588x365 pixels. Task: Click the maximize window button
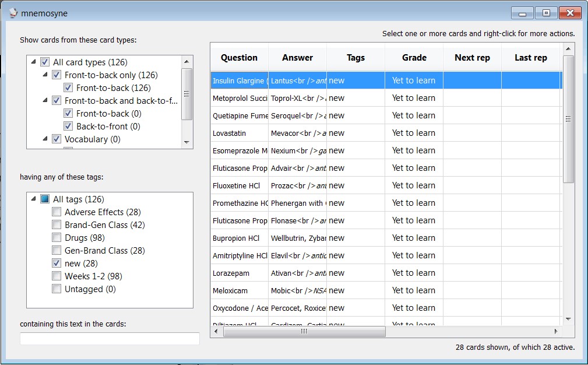pyautogui.click(x=546, y=13)
